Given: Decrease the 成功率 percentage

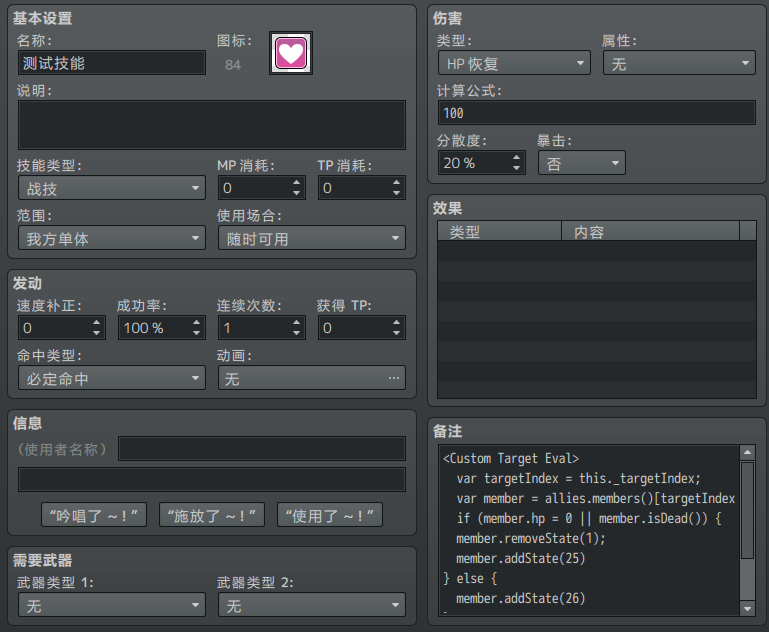Looking at the screenshot, I should click(196, 333).
